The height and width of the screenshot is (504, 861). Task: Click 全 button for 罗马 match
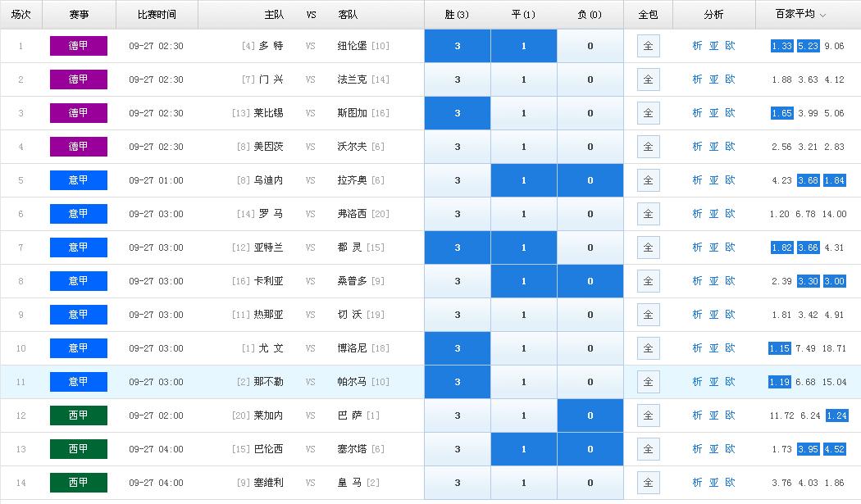click(648, 214)
